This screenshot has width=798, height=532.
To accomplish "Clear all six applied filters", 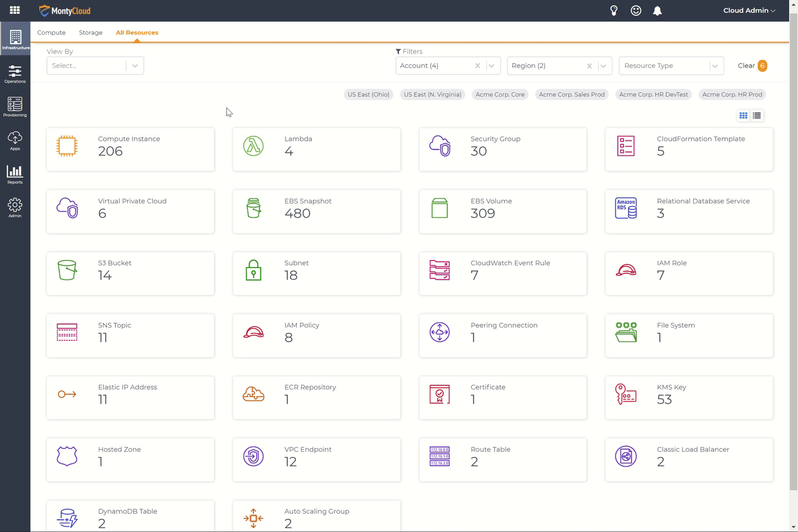I will (752, 66).
